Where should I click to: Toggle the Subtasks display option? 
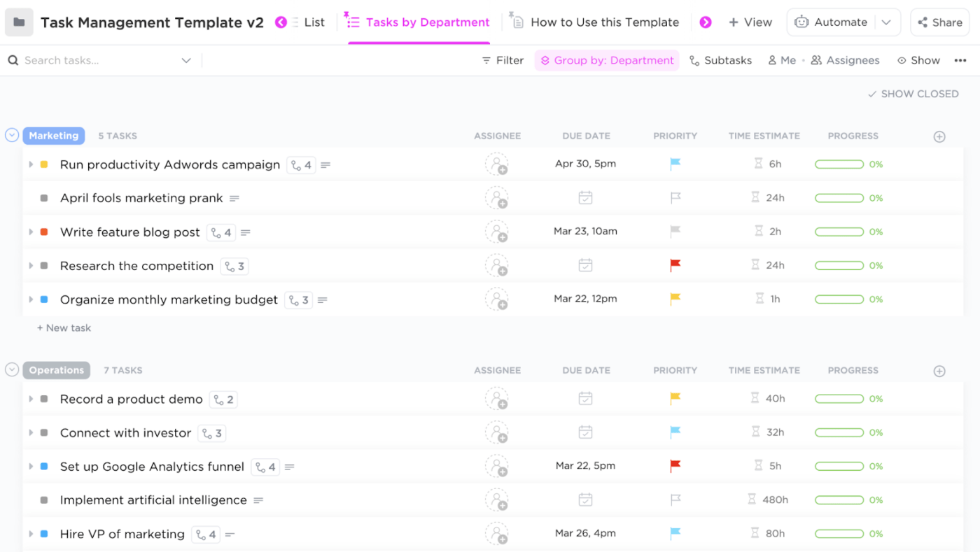[720, 60]
